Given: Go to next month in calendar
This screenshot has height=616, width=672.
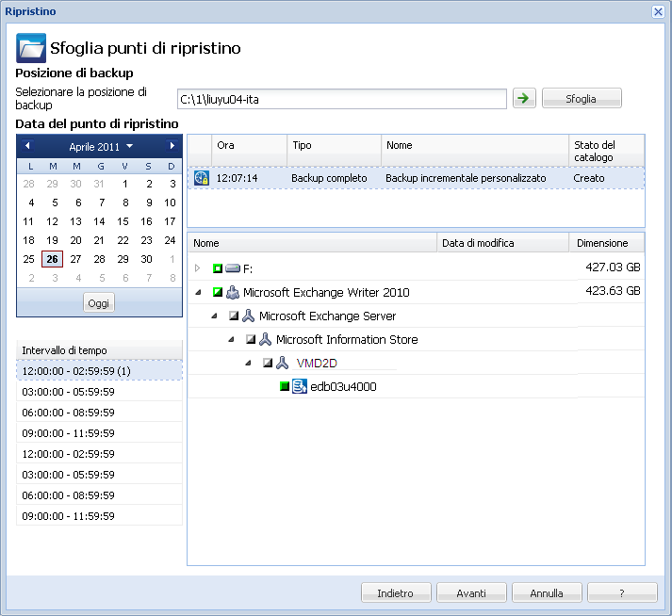Looking at the screenshot, I should click(x=172, y=146).
